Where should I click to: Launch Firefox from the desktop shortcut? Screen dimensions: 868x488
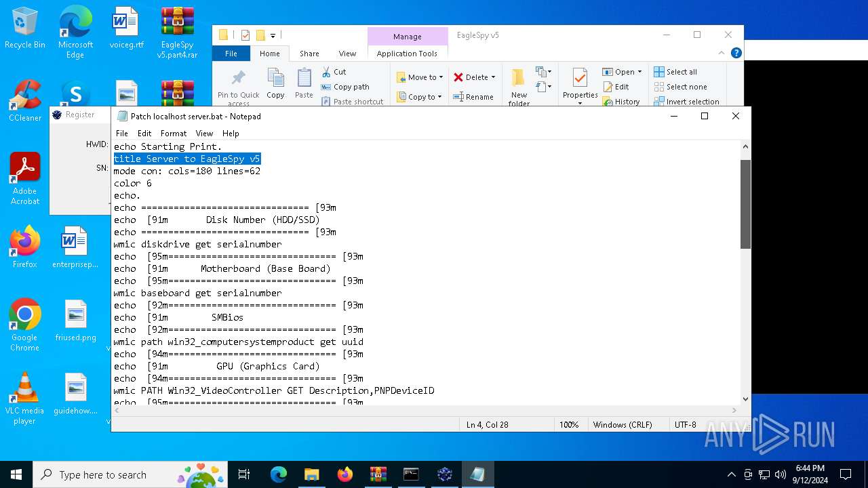coord(25,247)
